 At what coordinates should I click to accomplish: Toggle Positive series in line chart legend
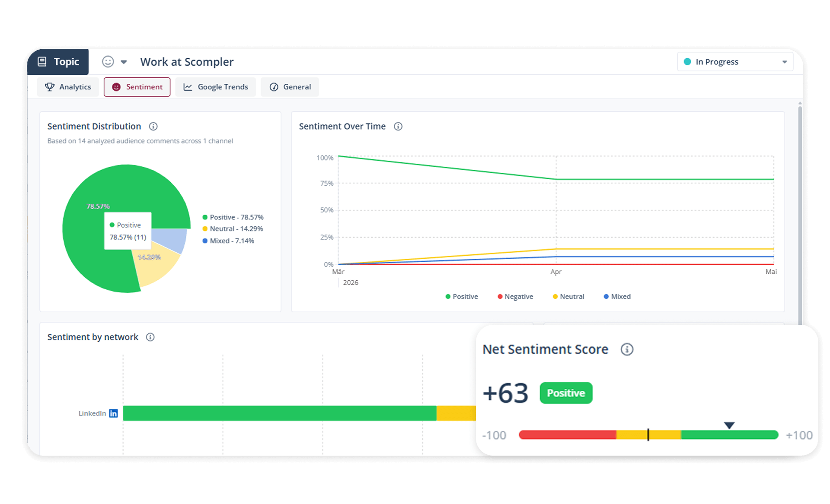tap(462, 297)
